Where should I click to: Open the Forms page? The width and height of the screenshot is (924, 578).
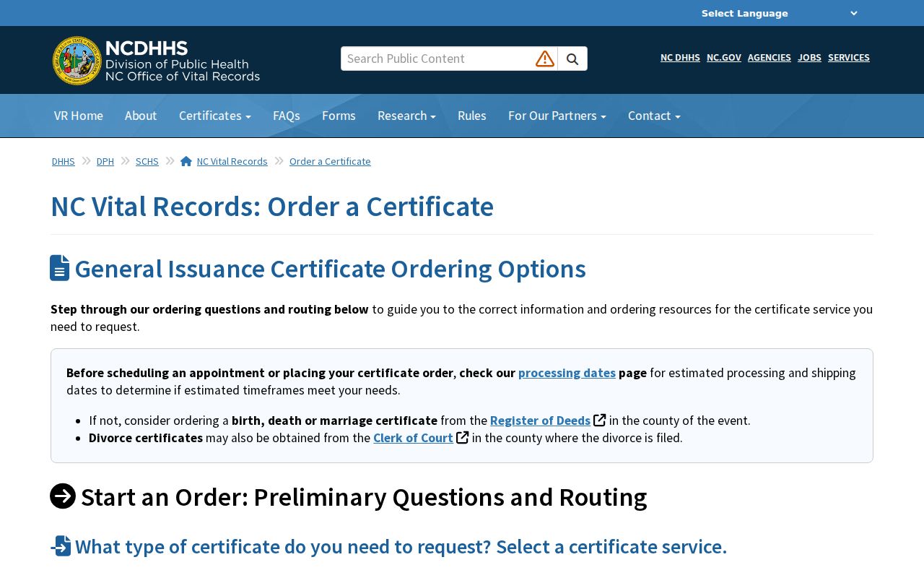(339, 116)
